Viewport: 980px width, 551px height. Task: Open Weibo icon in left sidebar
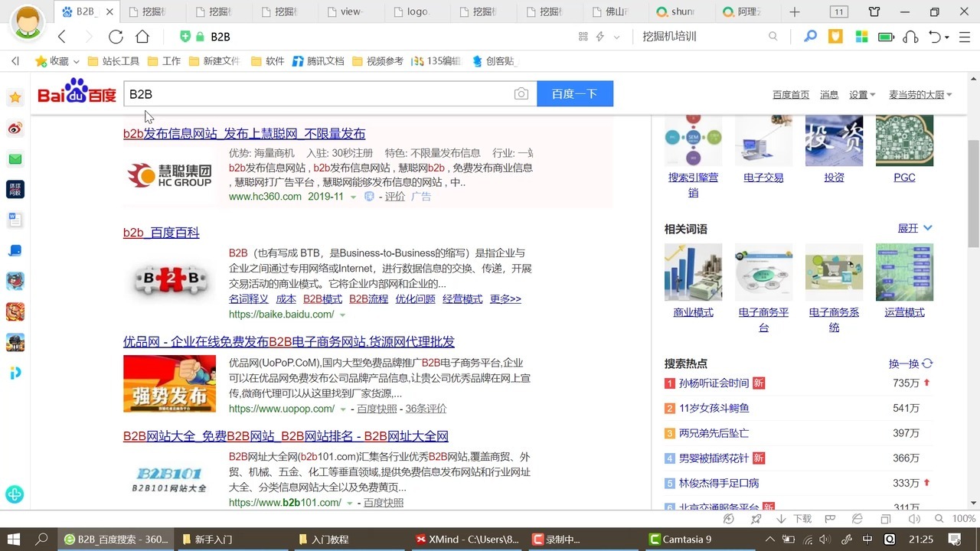15,128
